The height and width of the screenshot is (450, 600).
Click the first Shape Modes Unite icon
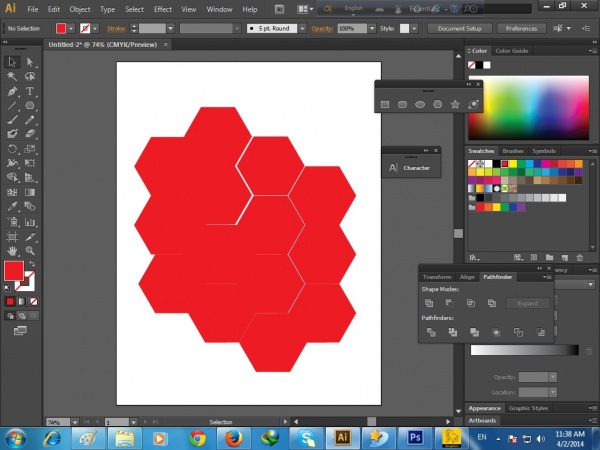click(x=428, y=303)
